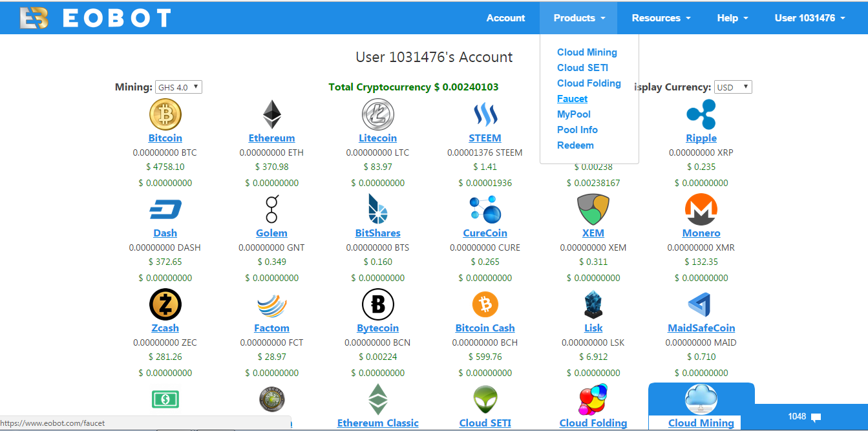Click the Monero orange icon

click(x=701, y=209)
